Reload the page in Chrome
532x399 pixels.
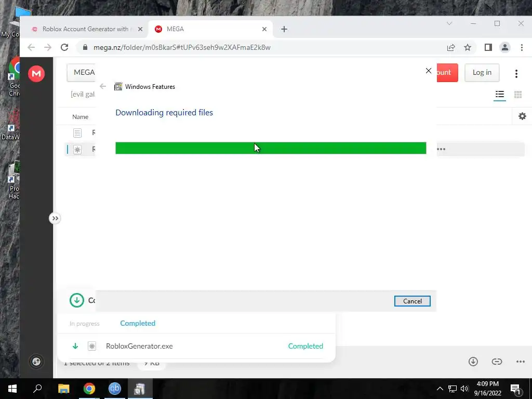point(64,47)
